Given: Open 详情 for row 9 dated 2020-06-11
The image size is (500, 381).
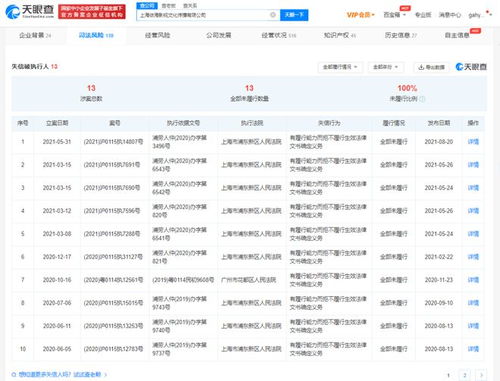Looking at the screenshot, I should click(x=473, y=326).
